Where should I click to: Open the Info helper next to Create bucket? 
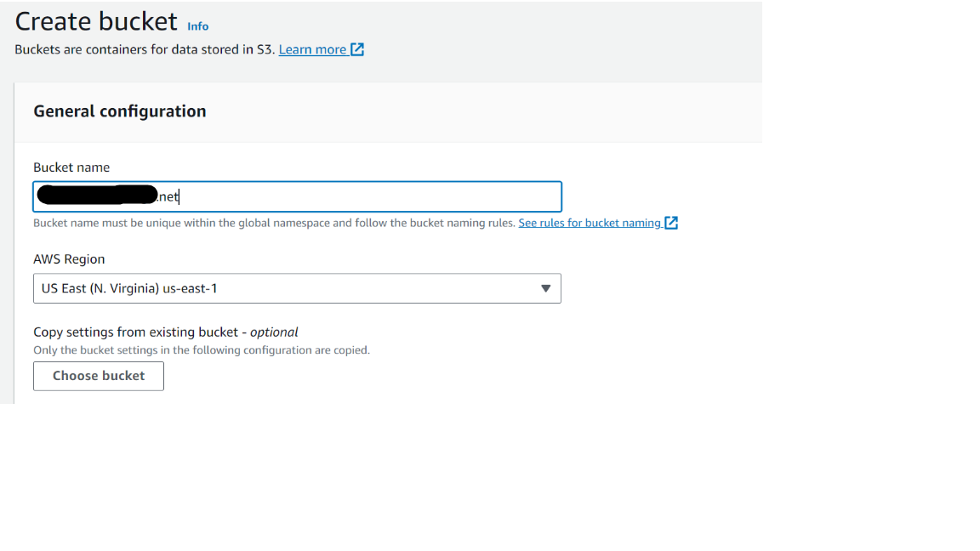(x=197, y=26)
